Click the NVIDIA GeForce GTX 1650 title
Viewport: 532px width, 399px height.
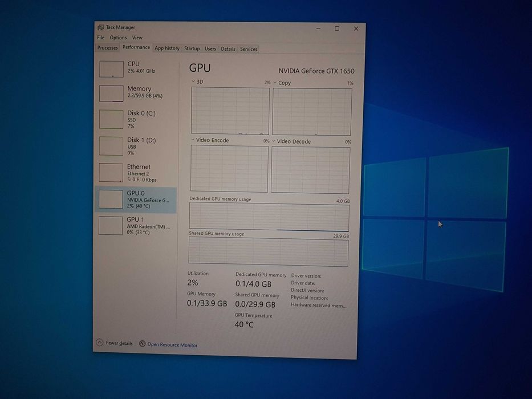click(316, 71)
